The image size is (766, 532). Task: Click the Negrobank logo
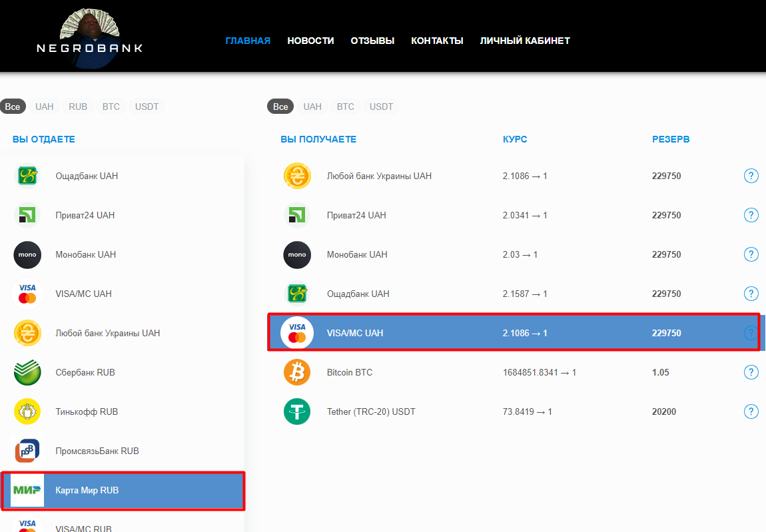click(90, 39)
